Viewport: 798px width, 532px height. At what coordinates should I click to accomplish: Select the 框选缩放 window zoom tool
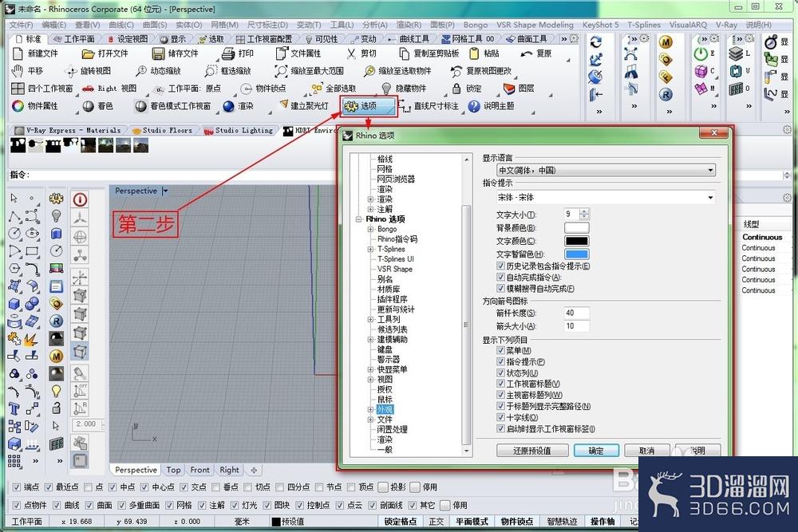211,71
